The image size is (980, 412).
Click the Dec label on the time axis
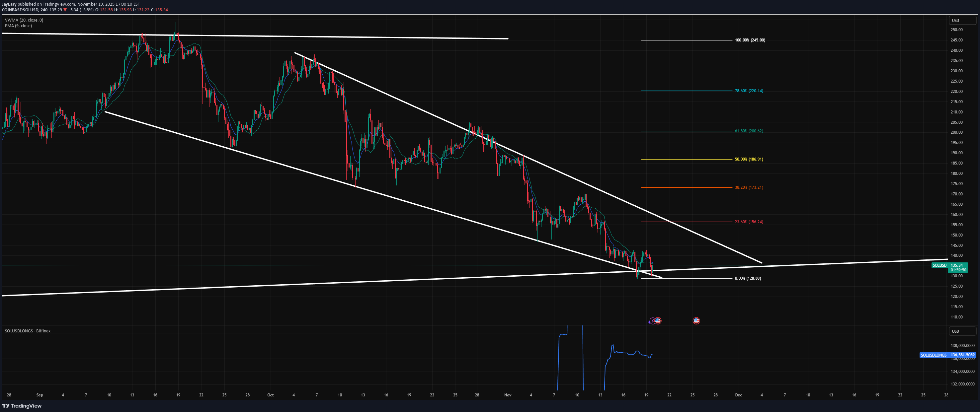pyautogui.click(x=738, y=395)
